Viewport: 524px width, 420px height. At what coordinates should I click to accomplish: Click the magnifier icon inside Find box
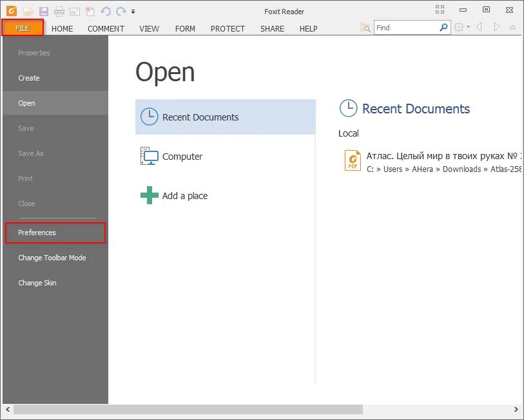444,28
